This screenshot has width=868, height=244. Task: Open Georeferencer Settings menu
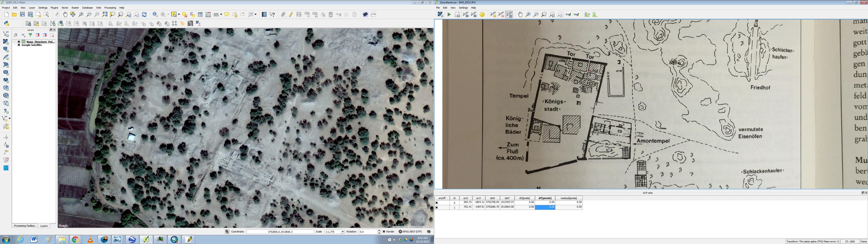[463, 8]
